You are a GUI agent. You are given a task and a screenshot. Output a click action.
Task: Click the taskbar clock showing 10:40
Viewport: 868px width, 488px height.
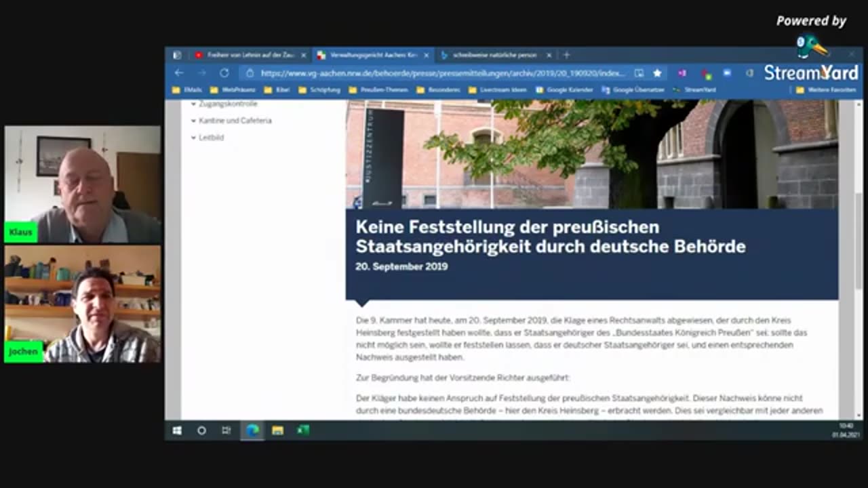click(845, 430)
